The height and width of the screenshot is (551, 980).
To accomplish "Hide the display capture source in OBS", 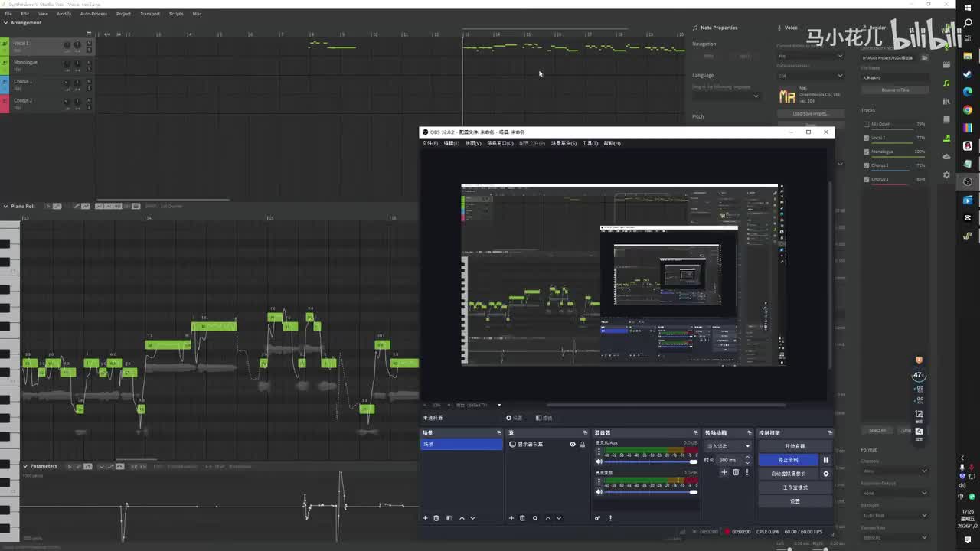I will (x=572, y=445).
